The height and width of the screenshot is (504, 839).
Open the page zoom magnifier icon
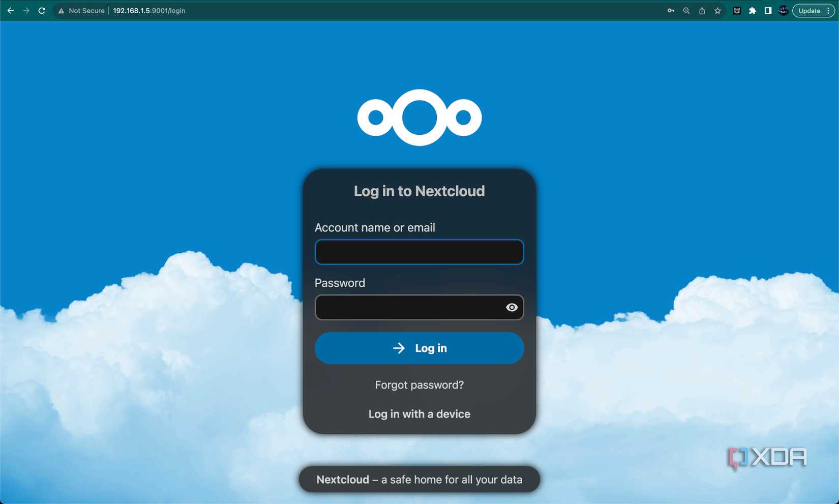point(686,10)
